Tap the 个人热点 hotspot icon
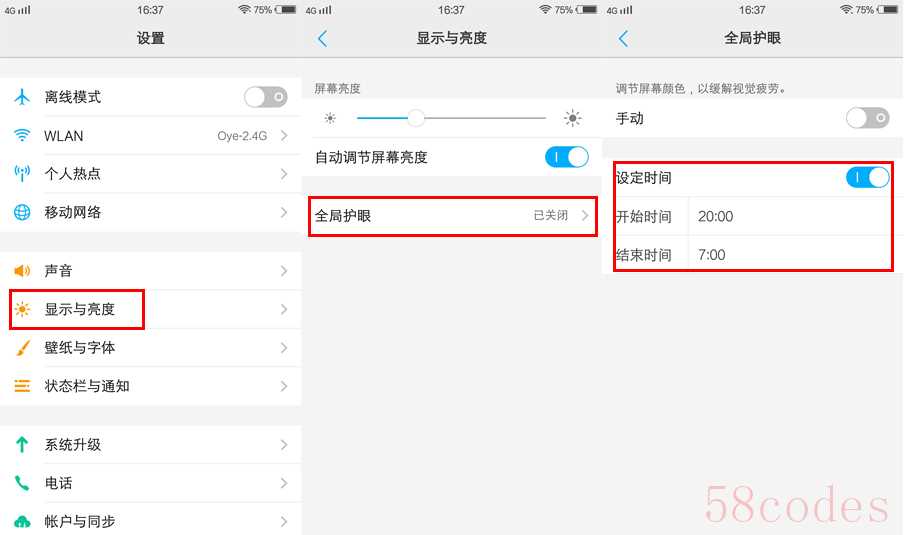Viewport: 904px width, 535px height. click(x=22, y=174)
